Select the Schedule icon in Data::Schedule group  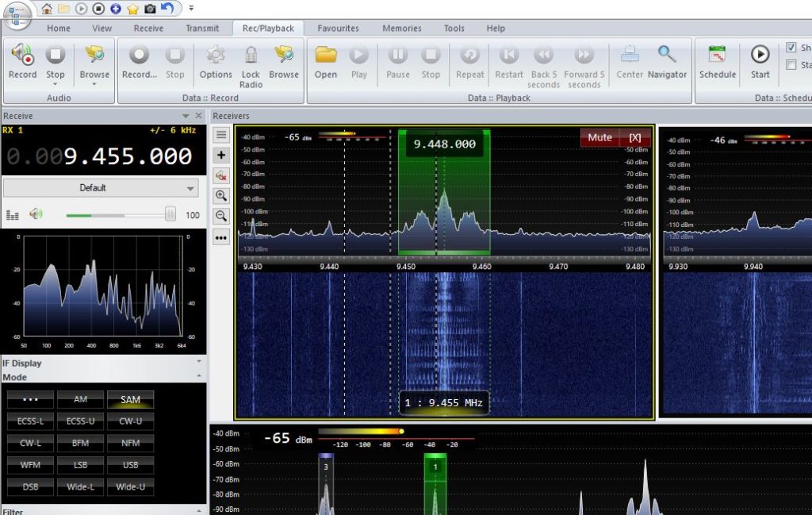point(717,63)
